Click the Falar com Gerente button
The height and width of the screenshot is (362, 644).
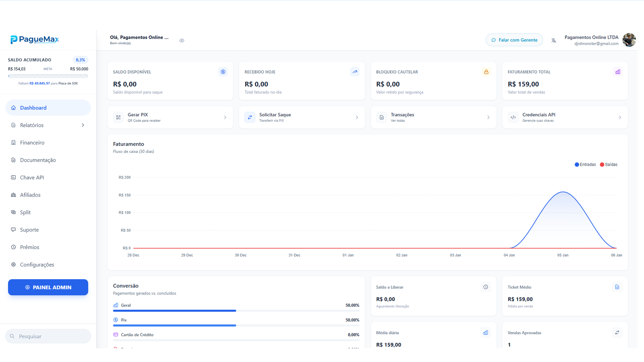[514, 40]
